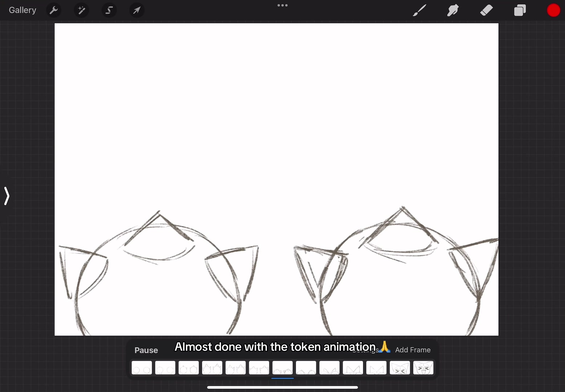Select the third frame thumbnail in timeline
This screenshot has width=565, height=392.
click(x=189, y=368)
